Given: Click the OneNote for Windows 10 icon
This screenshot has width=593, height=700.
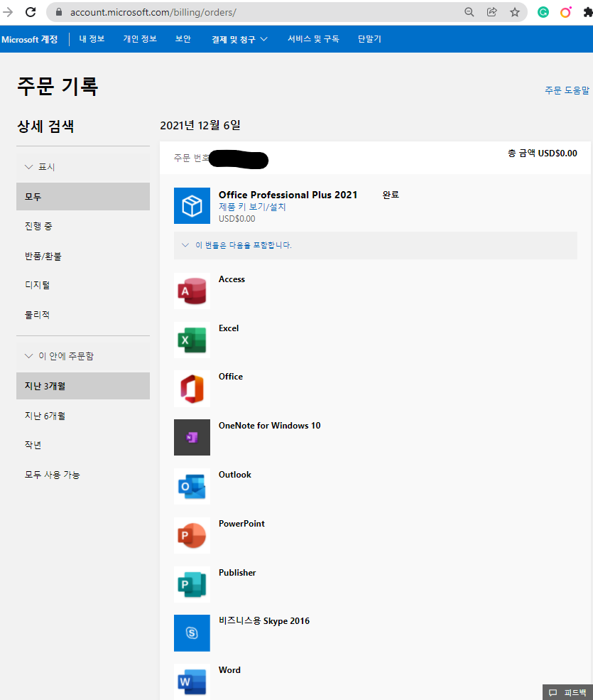Looking at the screenshot, I should pos(192,438).
